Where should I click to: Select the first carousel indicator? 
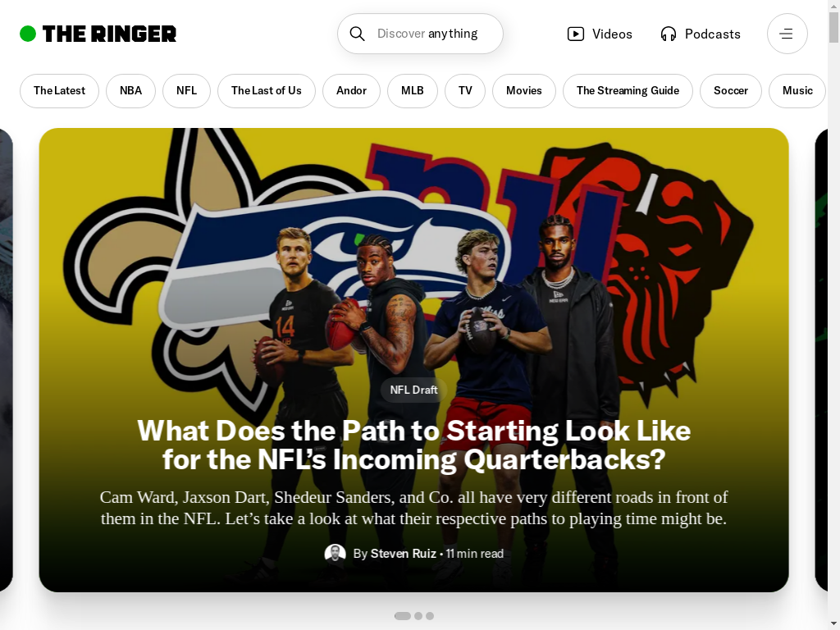pyautogui.click(x=402, y=616)
